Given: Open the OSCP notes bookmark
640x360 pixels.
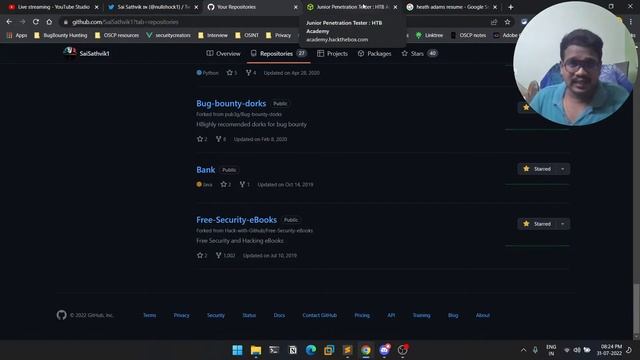Looking at the screenshot, I should [469, 36].
